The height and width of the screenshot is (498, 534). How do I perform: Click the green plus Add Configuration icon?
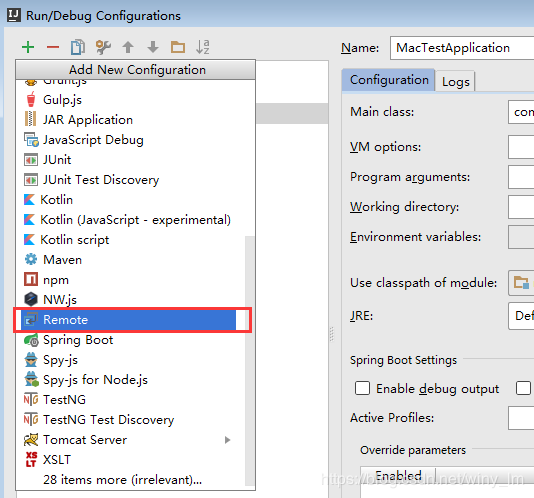pos(28,47)
